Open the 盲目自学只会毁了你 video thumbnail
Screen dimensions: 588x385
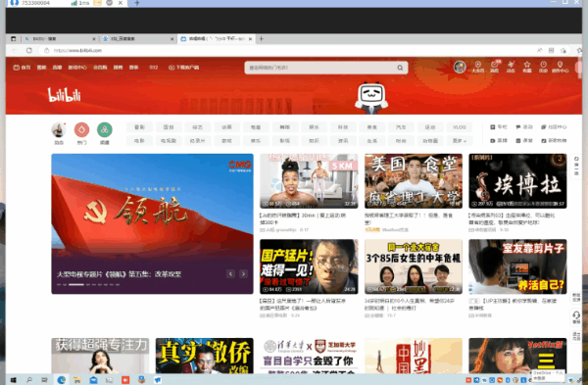[x=309, y=356]
